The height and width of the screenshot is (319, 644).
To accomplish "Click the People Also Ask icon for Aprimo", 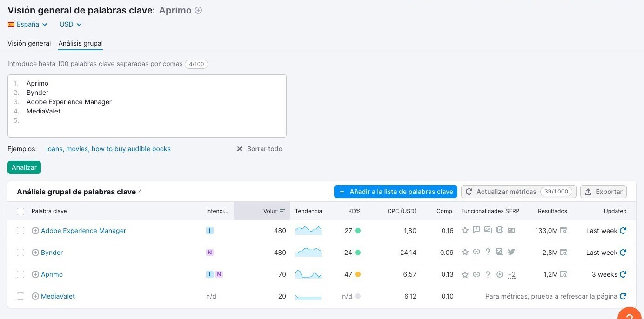I will (x=488, y=274).
